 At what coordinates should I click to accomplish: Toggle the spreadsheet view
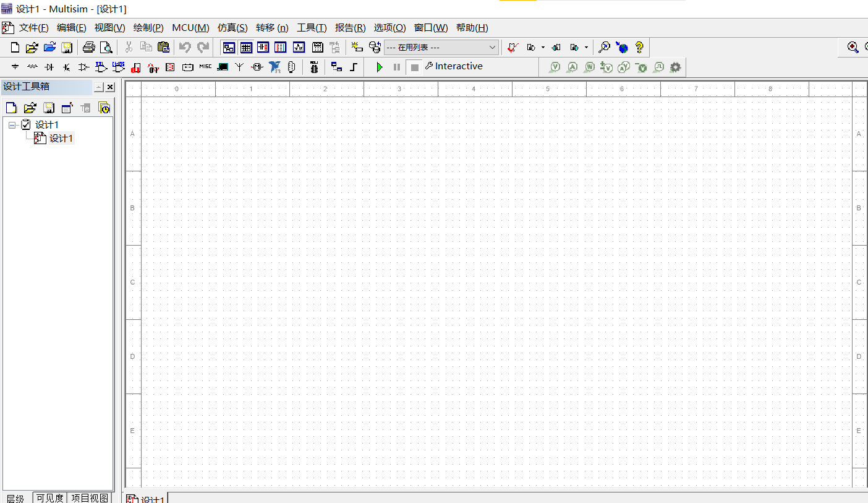coord(246,47)
